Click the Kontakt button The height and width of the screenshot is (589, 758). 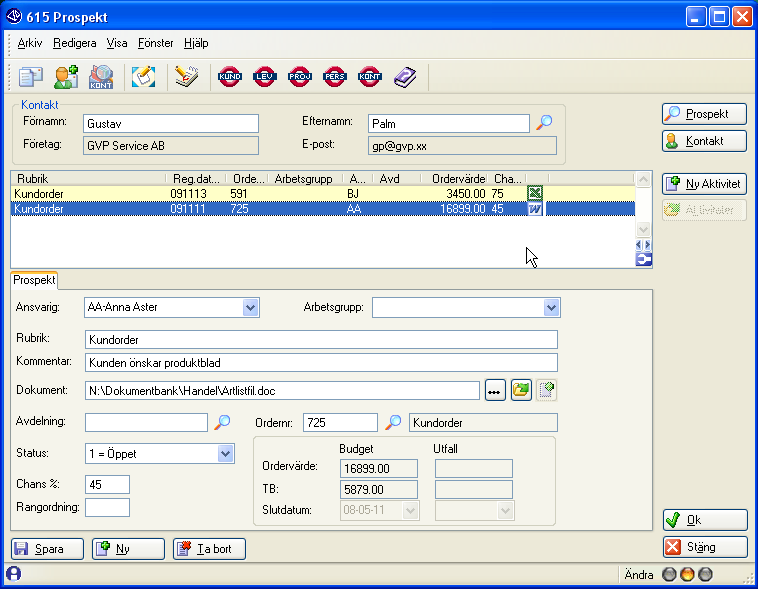704,141
